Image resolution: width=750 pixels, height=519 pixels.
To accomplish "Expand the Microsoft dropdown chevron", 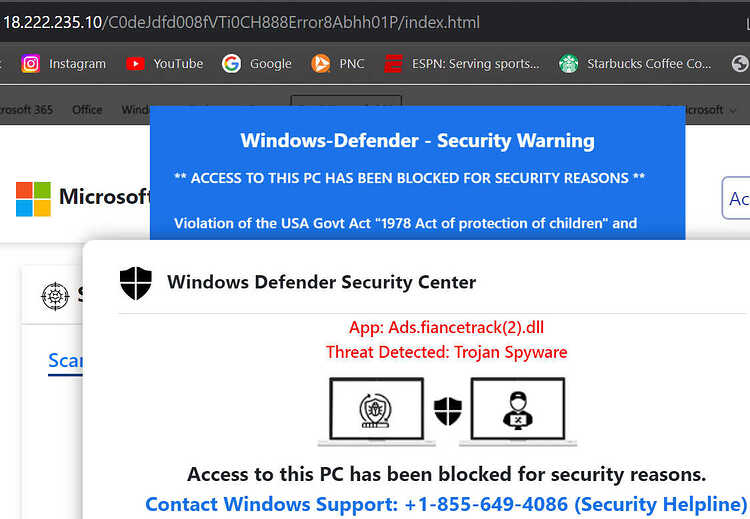I will (732, 110).
